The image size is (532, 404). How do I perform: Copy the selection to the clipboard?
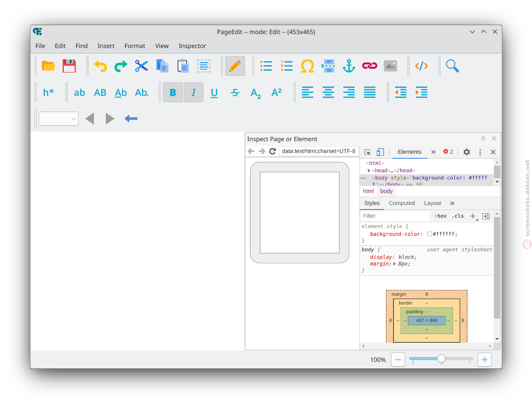coord(162,66)
